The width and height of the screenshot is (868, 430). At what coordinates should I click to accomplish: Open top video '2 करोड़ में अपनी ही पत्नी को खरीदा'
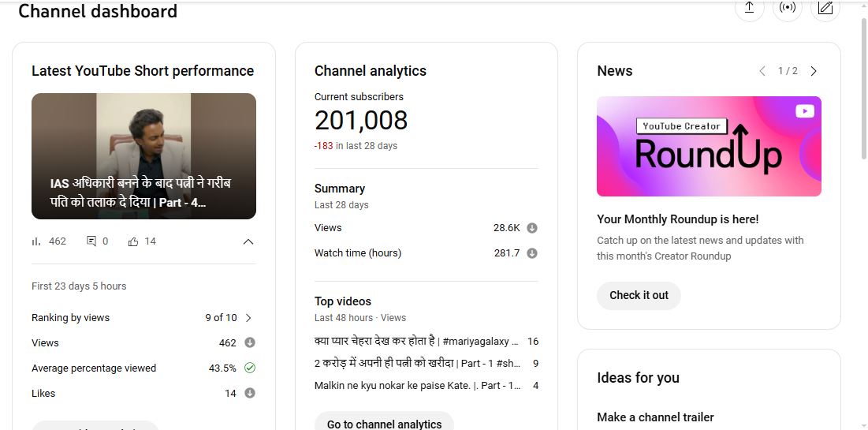pos(417,364)
